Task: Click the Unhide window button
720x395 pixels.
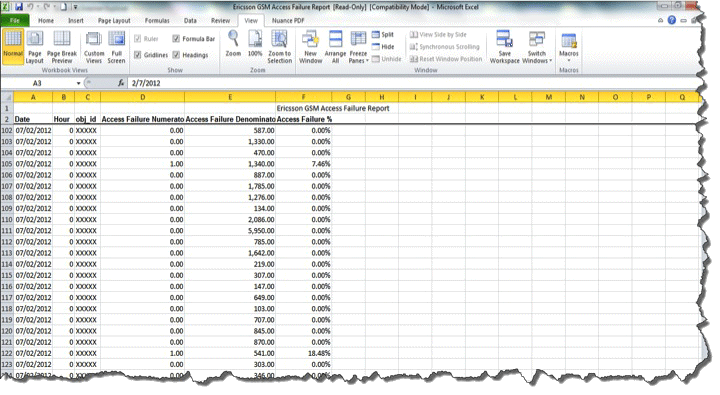Action: point(387,59)
